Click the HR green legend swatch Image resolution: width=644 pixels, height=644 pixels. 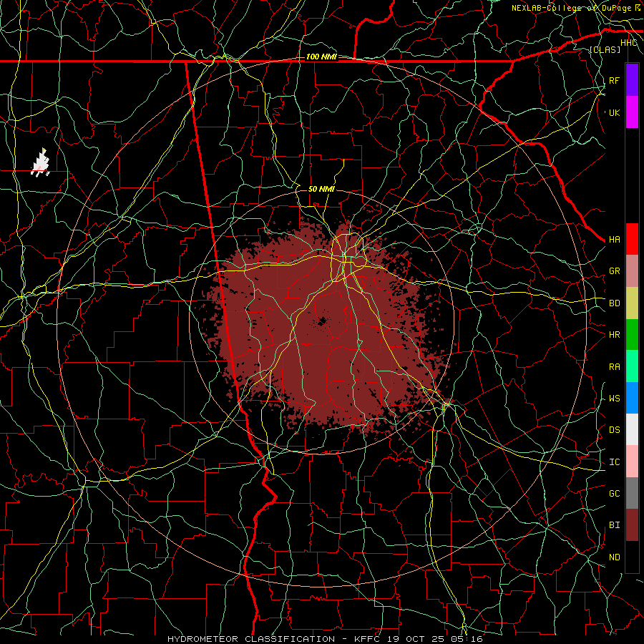coord(632,334)
